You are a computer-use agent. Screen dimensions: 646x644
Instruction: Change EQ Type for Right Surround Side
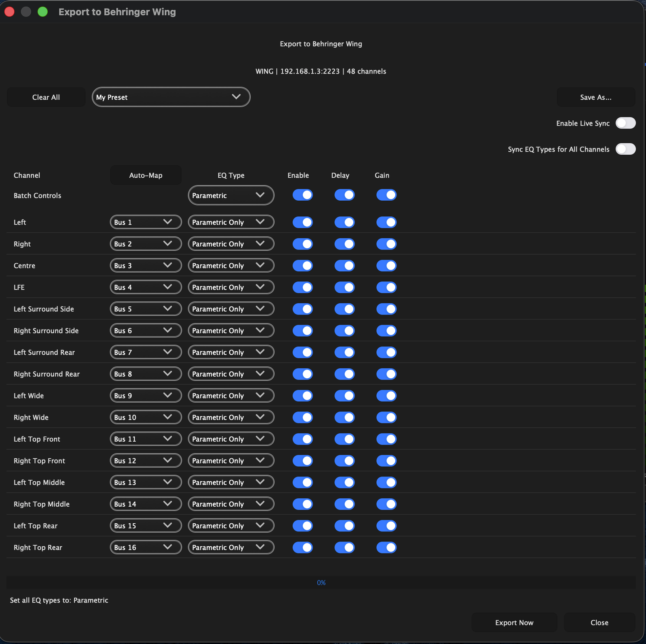point(231,331)
